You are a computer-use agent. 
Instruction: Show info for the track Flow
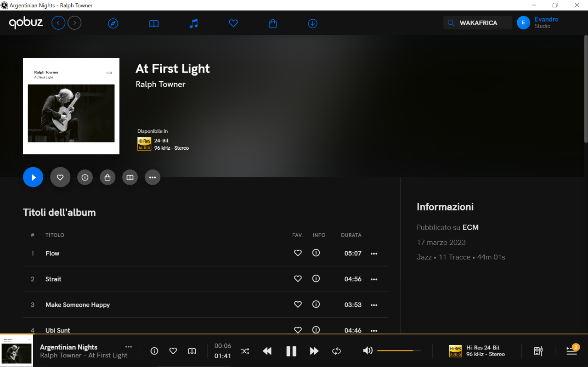click(x=316, y=253)
